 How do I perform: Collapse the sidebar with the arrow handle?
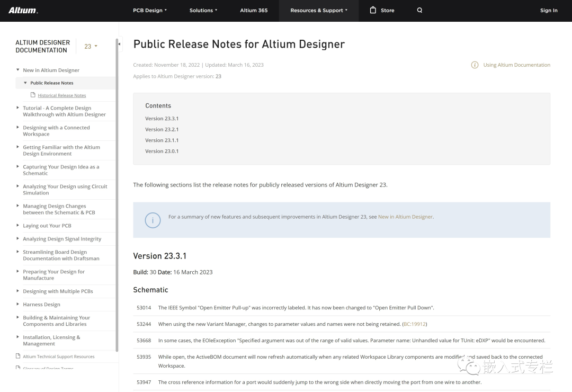pyautogui.click(x=119, y=44)
